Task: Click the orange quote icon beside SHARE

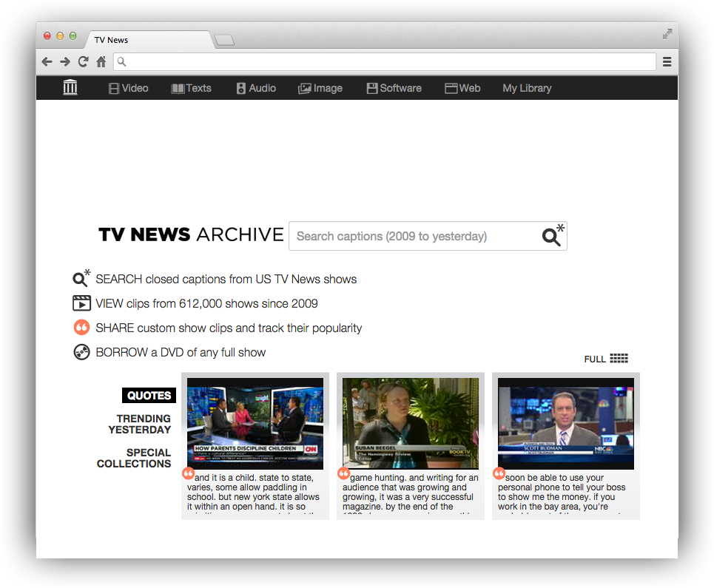Action: (81, 327)
